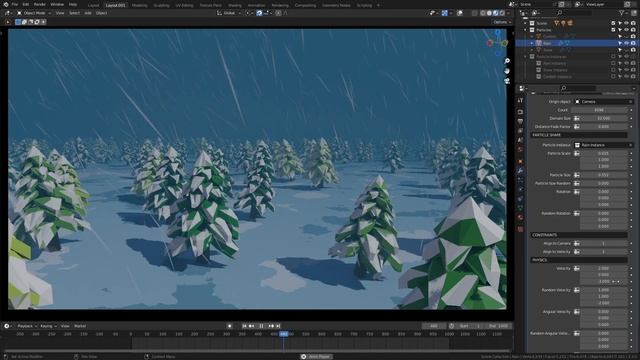
Task: Open the Material properties tab icon
Action: 520,217
